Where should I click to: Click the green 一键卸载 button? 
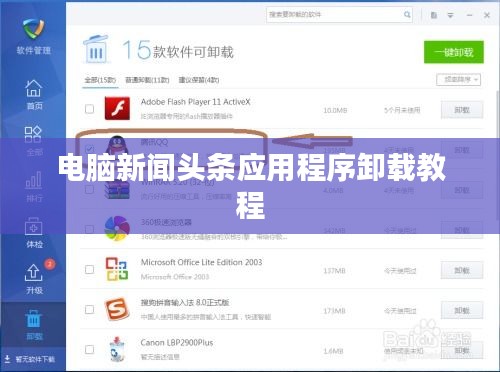point(454,52)
